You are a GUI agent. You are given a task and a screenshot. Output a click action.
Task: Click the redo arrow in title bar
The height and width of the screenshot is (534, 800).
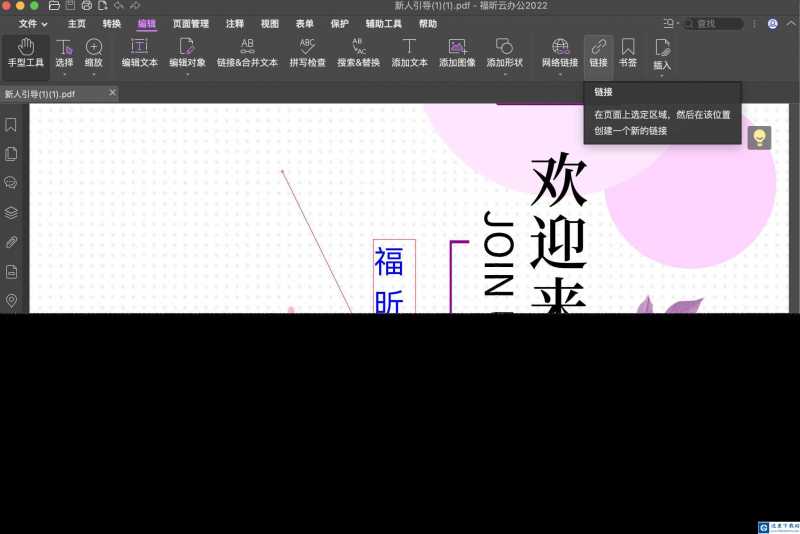pos(135,6)
